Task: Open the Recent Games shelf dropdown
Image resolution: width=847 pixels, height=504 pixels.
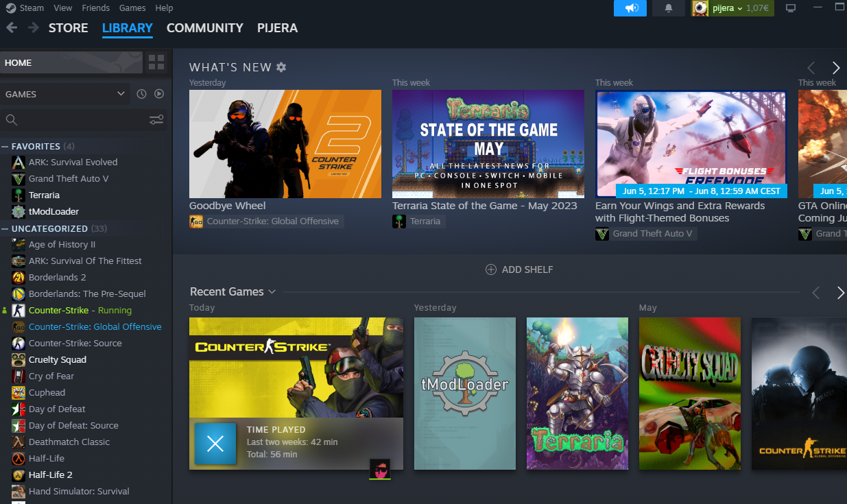Action: click(x=272, y=292)
